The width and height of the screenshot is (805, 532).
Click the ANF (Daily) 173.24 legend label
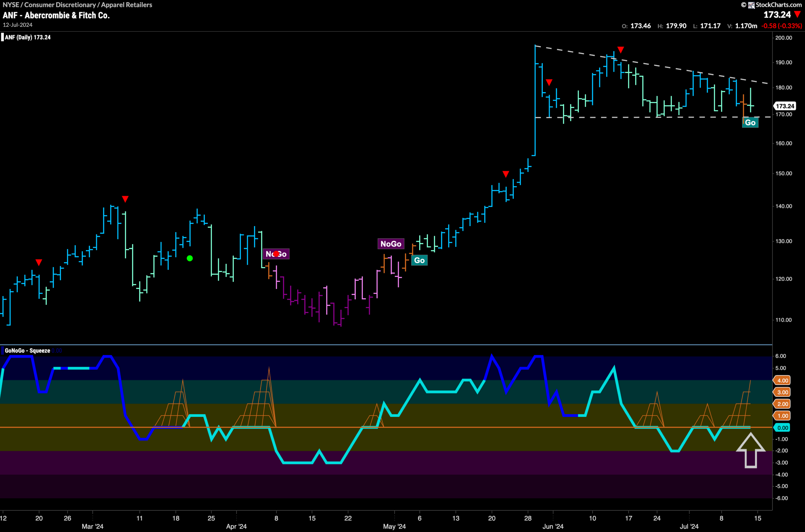click(x=27, y=37)
